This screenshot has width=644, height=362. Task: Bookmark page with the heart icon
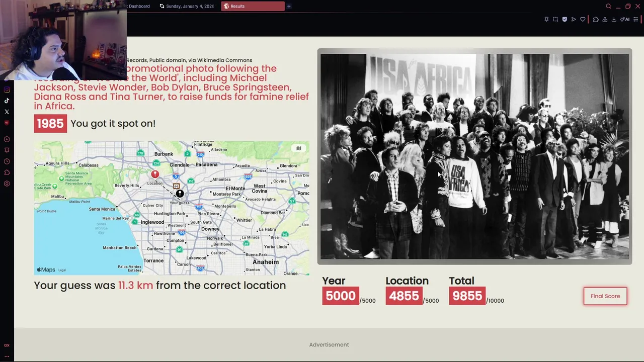[583, 19]
